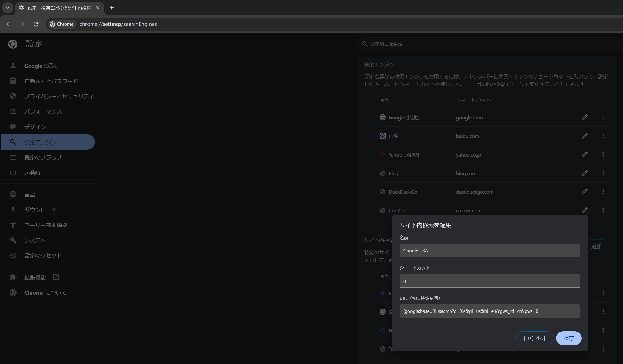Click the キャンセル button in the dialog
Viewport: 623px width, 364px height.
(x=534, y=338)
